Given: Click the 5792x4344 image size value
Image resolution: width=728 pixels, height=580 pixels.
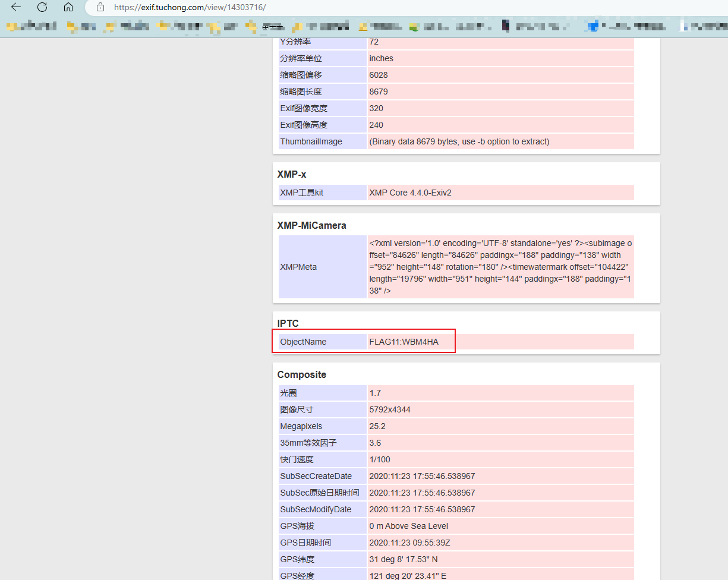Looking at the screenshot, I should click(x=389, y=409).
